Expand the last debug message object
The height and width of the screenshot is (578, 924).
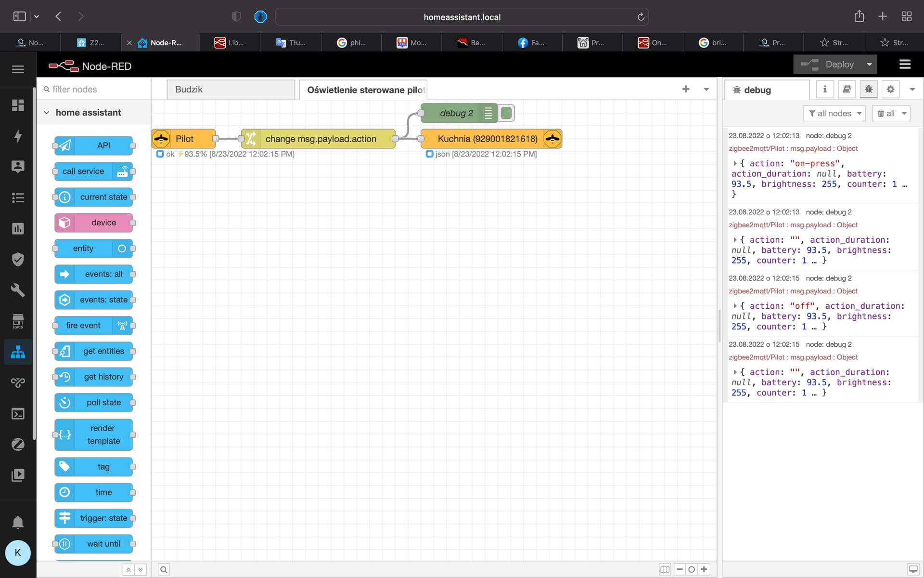tap(735, 372)
